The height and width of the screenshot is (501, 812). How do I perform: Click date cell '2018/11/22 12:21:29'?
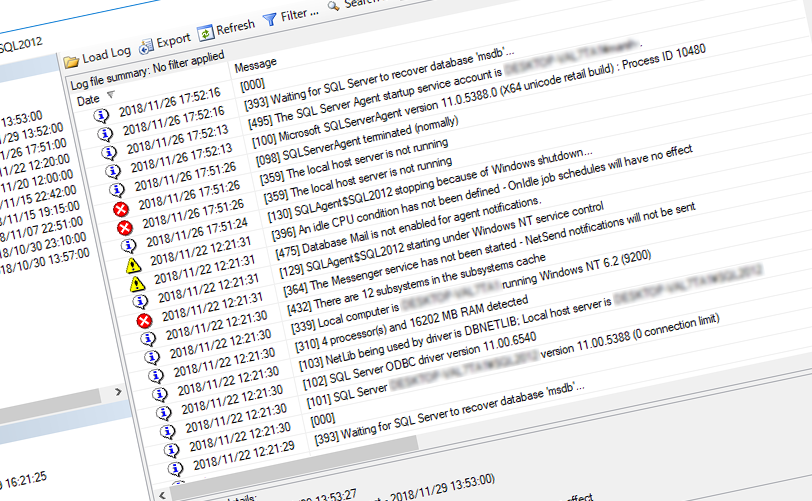click(x=243, y=455)
